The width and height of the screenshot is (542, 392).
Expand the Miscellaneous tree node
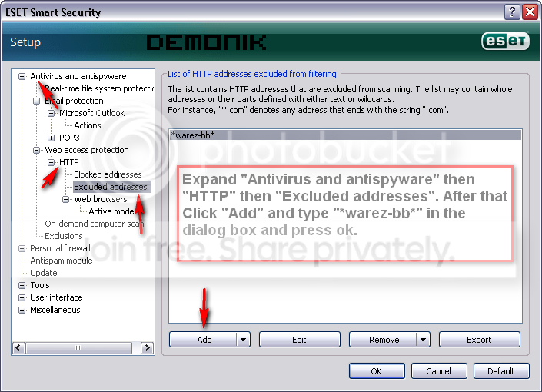pyautogui.click(x=22, y=310)
